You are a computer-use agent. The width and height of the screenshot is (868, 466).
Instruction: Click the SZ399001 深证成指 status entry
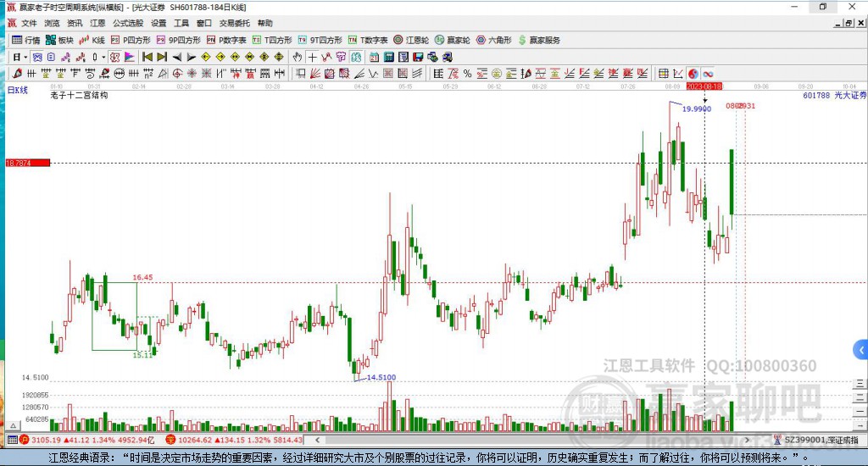pos(816,440)
